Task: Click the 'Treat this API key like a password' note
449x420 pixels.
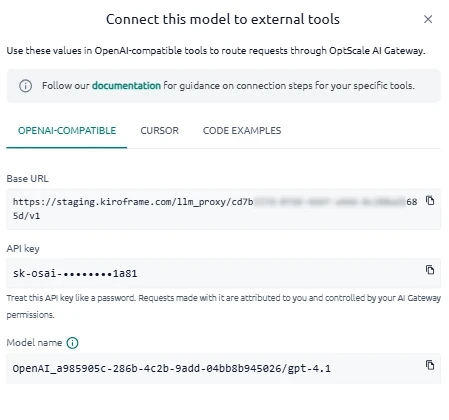Action: tap(223, 306)
